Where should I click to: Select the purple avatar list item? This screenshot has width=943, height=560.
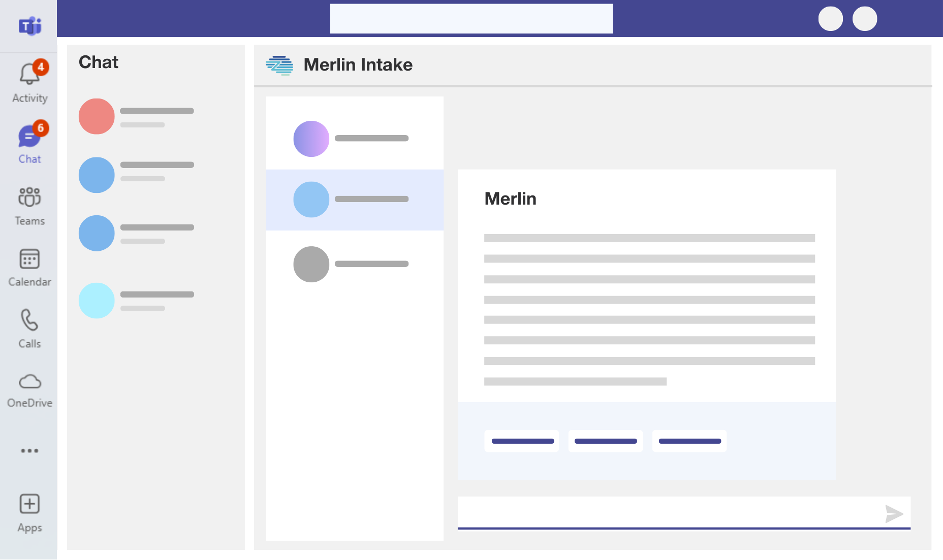pos(354,139)
